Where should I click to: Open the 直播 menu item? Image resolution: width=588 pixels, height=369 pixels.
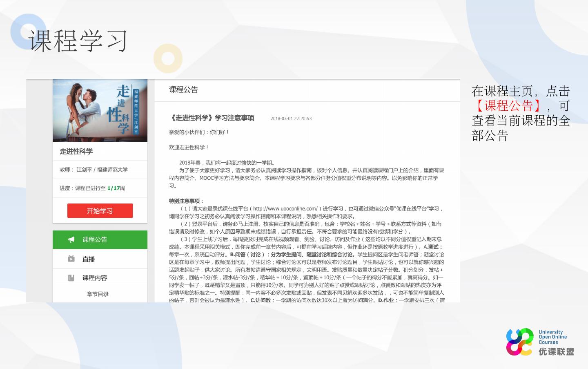(x=89, y=259)
